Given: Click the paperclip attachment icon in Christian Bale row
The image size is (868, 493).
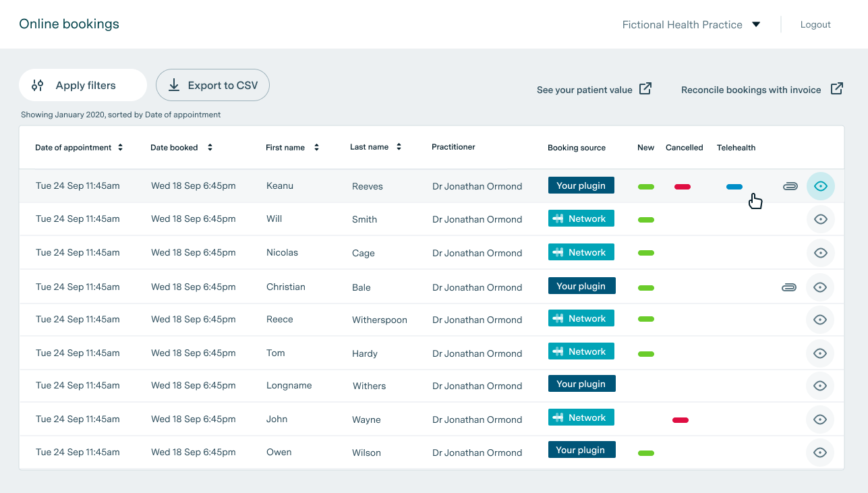Looking at the screenshot, I should (788, 287).
